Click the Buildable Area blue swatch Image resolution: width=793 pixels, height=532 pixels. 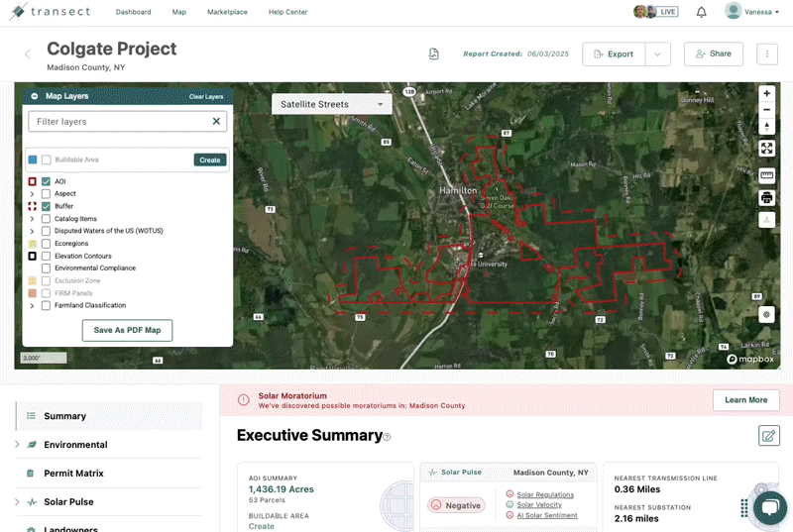coord(33,160)
